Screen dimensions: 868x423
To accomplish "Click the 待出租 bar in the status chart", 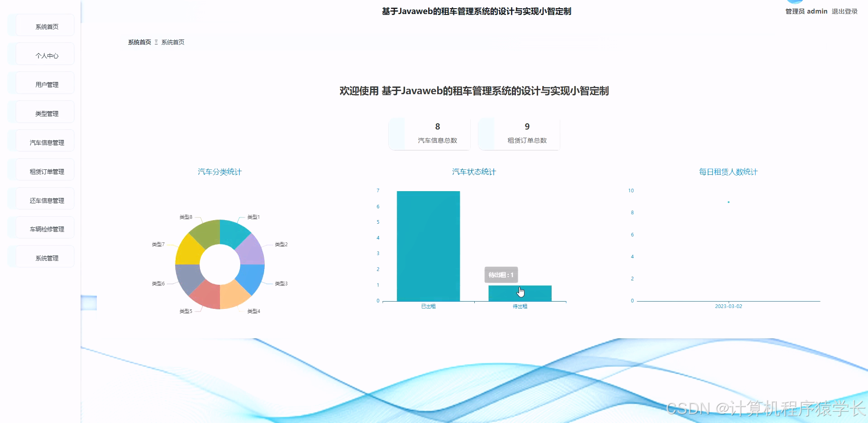I will click(520, 292).
